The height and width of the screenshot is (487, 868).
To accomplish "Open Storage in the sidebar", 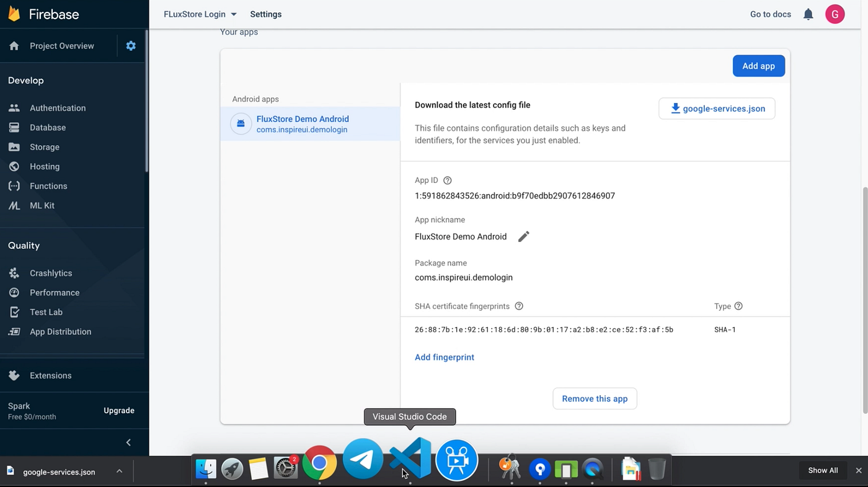I will pos(45,147).
